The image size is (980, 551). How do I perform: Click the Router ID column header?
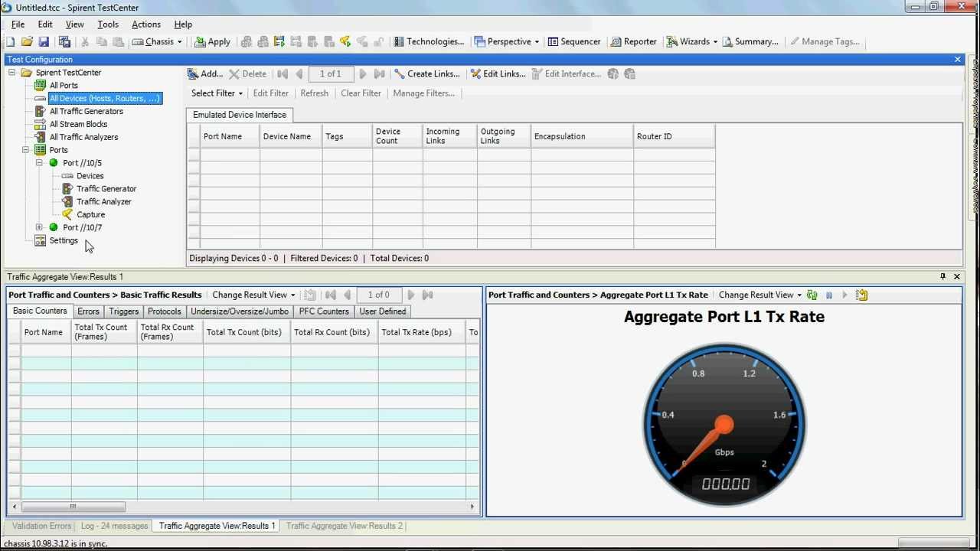point(675,136)
